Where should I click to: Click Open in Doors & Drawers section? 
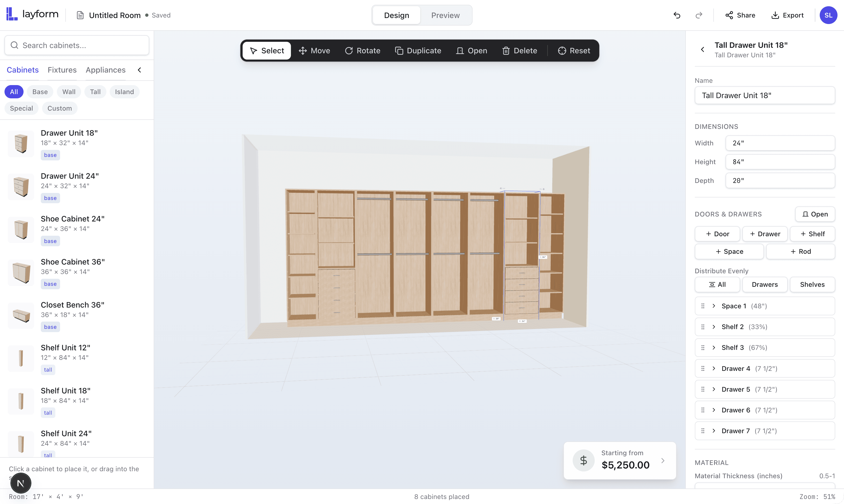point(815,214)
